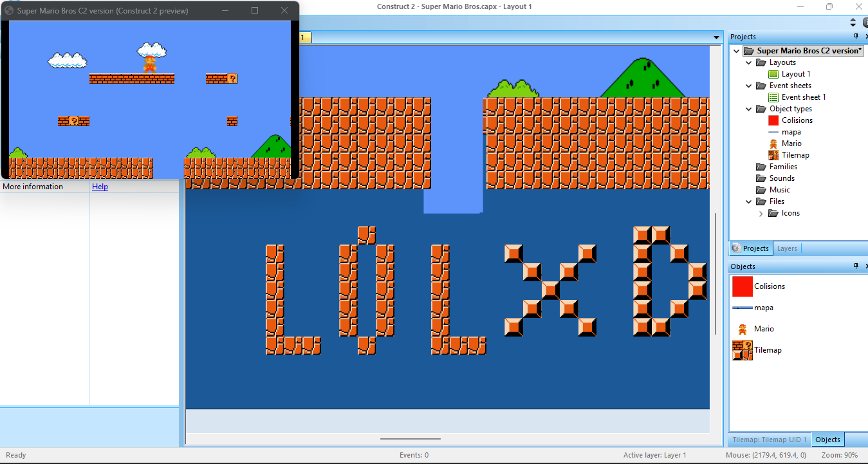Select the mapa object type in Projects tree
The height and width of the screenshot is (464, 868).
pos(791,132)
